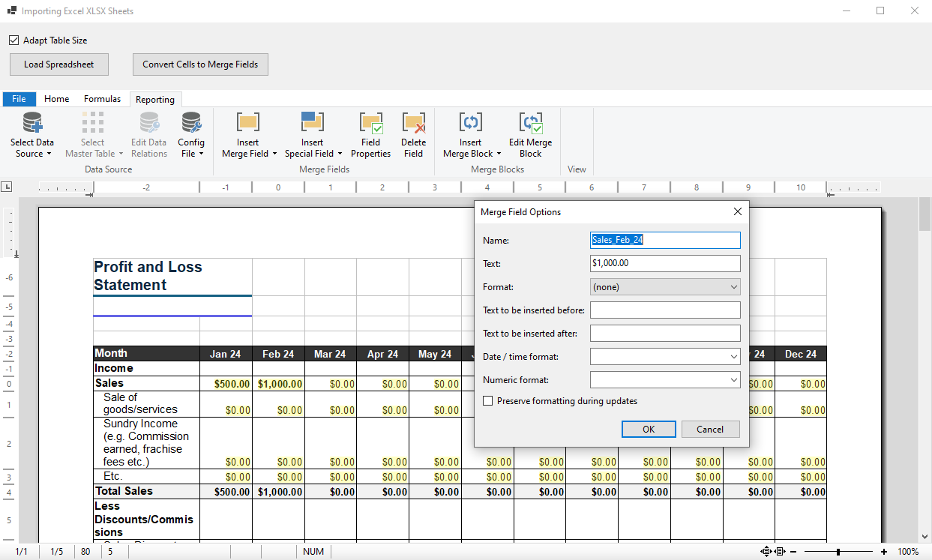Close the Merge Field Options dialog
This screenshot has height=560, width=932.
(x=737, y=212)
